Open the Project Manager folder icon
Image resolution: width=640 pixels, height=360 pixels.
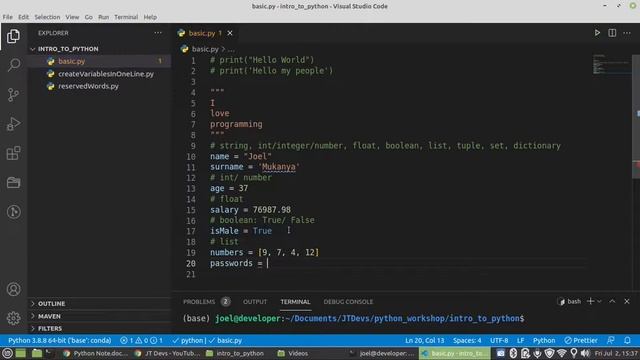click(x=13, y=182)
